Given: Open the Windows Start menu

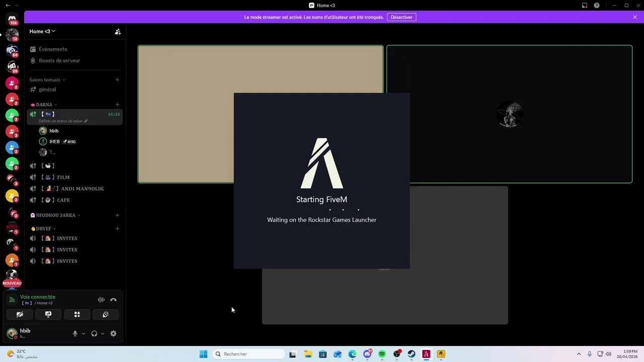Looking at the screenshot, I should coord(203,354).
